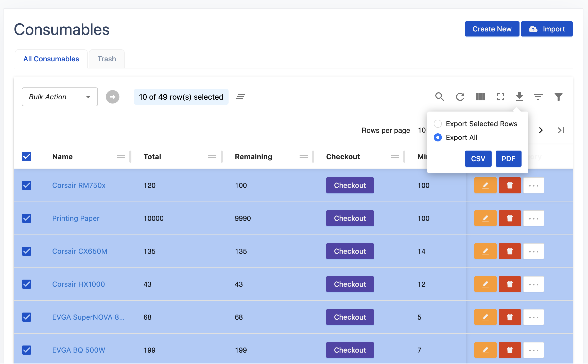Toggle full screen table view
This screenshot has height=364, width=588.
click(x=500, y=97)
